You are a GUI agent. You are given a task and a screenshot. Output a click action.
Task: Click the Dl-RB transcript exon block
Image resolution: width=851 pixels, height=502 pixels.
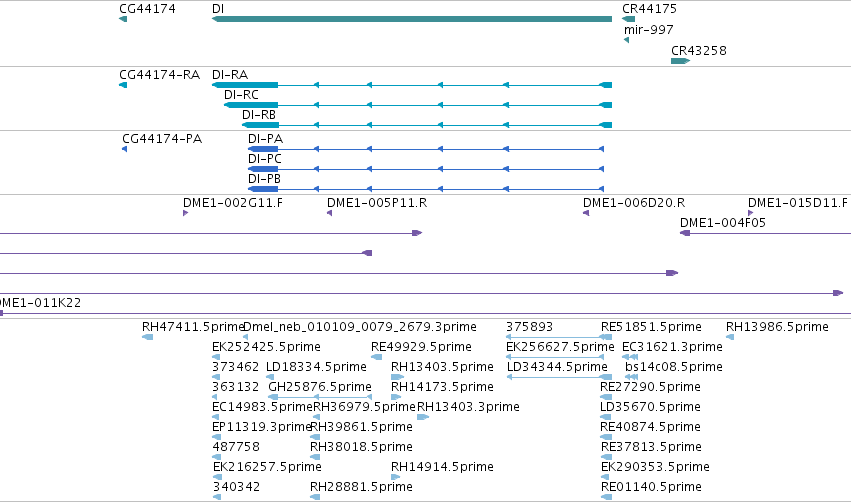click(260, 125)
